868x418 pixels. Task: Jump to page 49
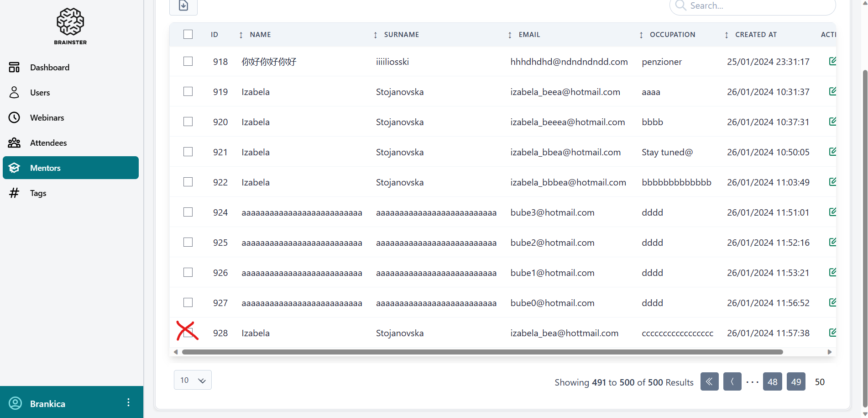point(796,382)
